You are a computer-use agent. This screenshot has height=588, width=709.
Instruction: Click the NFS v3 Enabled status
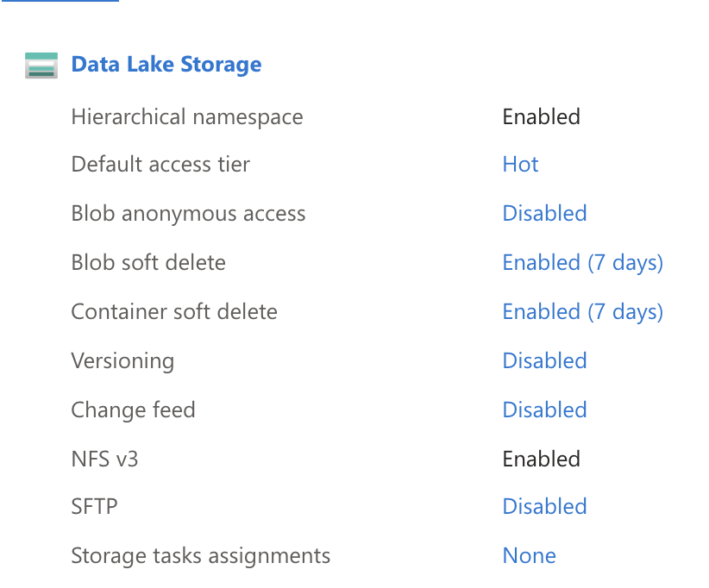[541, 459]
